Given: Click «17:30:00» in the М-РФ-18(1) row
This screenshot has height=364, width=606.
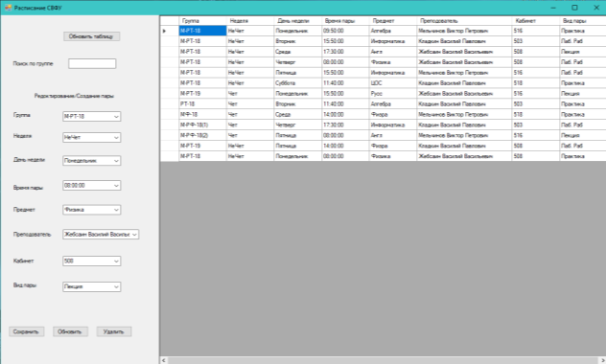Looking at the screenshot, I should click(x=345, y=125).
